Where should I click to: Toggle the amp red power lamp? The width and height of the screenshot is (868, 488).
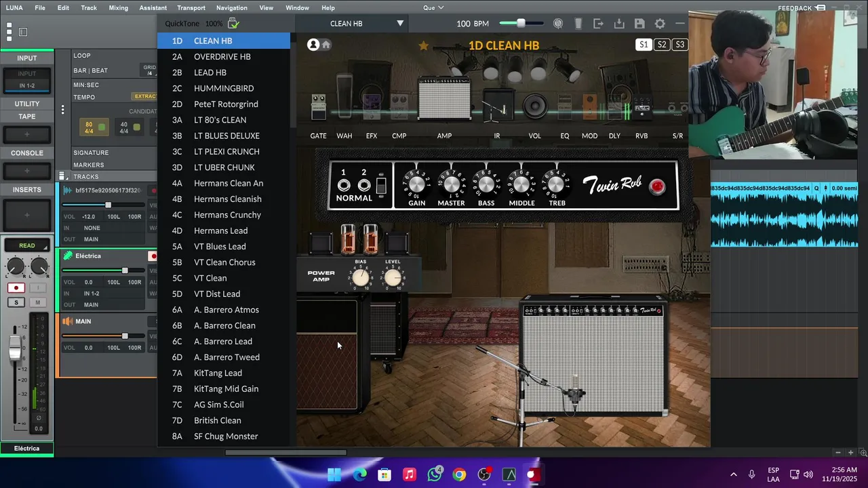pos(656,187)
